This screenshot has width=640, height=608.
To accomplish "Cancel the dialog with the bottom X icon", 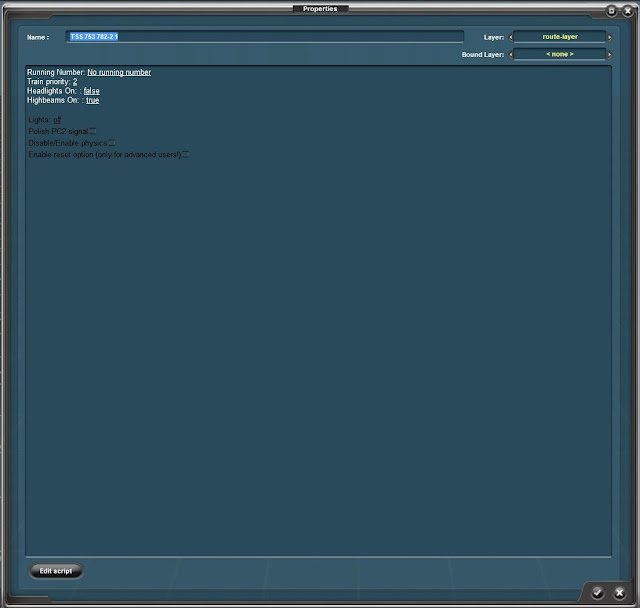I will (x=620, y=592).
